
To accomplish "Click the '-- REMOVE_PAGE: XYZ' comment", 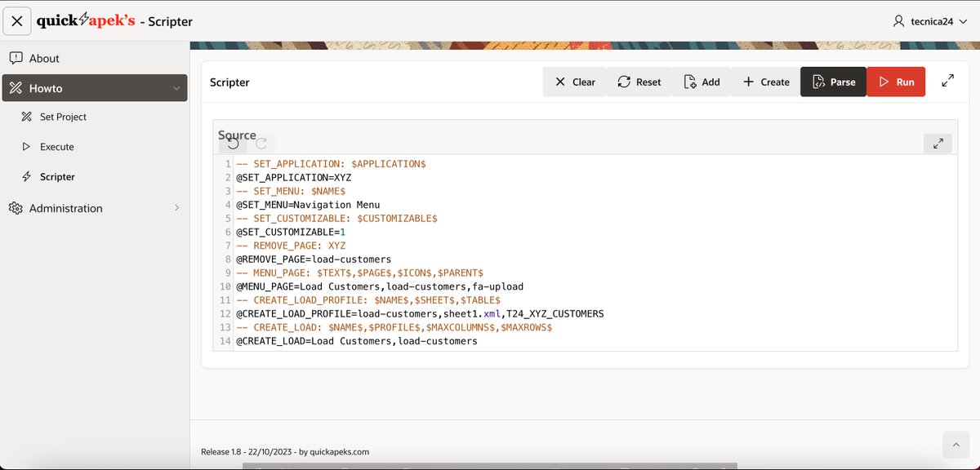I will pyautogui.click(x=291, y=246).
